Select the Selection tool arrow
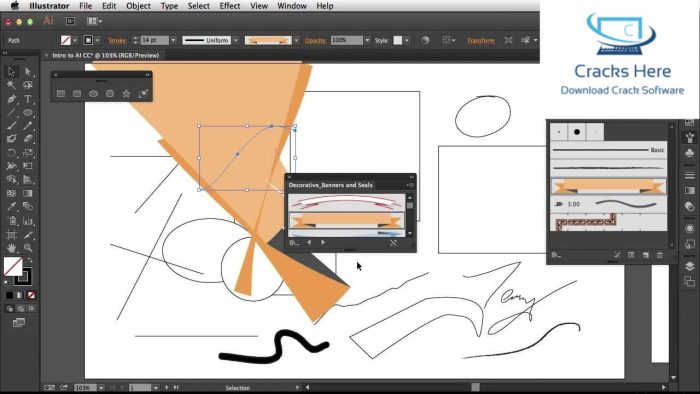 12,71
